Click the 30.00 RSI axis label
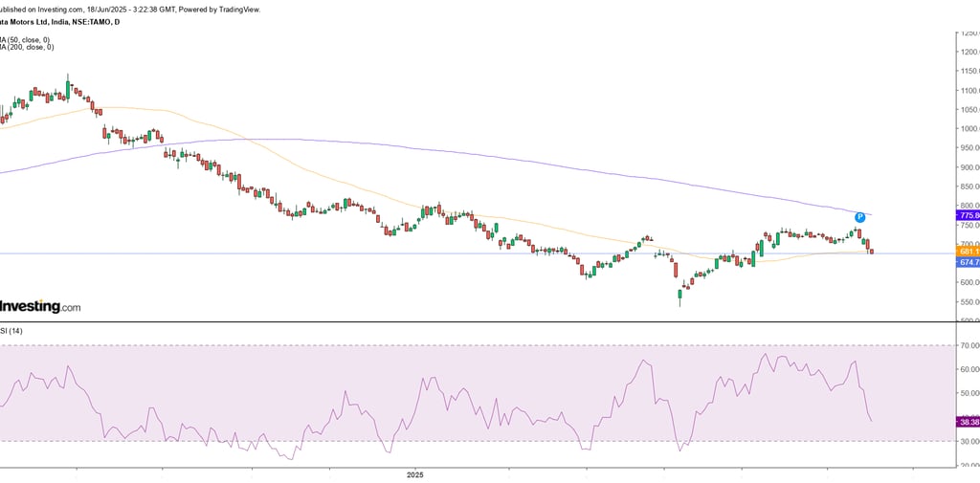The height and width of the screenshot is (483, 980). [x=970, y=441]
